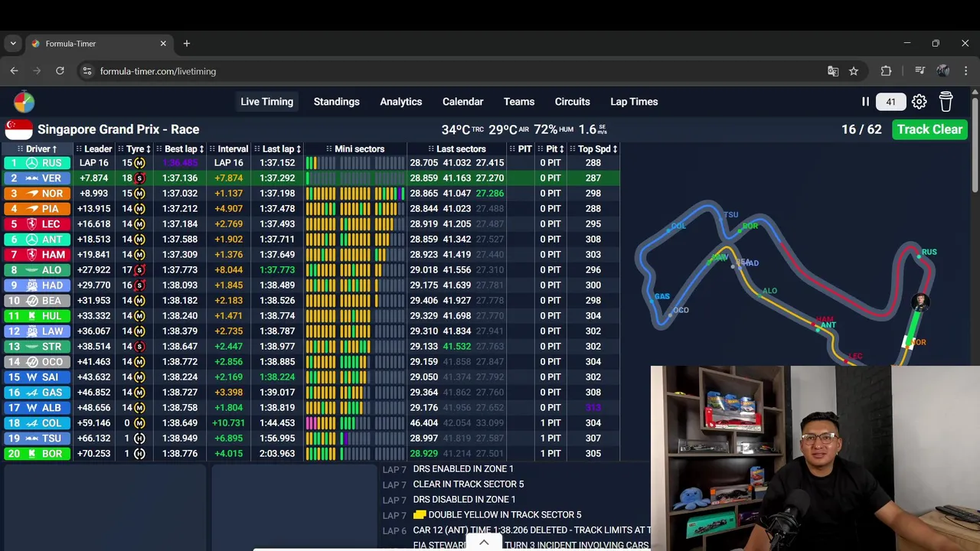Sort by the Best lap column

point(180,149)
